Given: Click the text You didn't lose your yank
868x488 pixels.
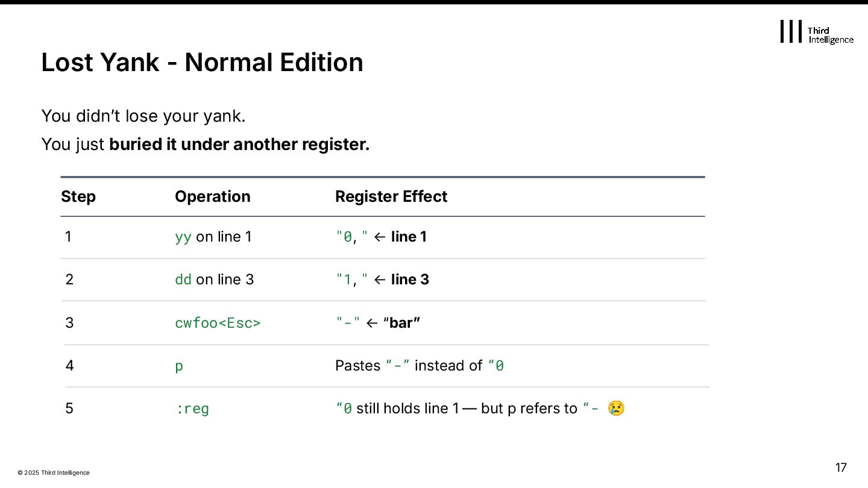Looking at the screenshot, I should (x=143, y=116).
